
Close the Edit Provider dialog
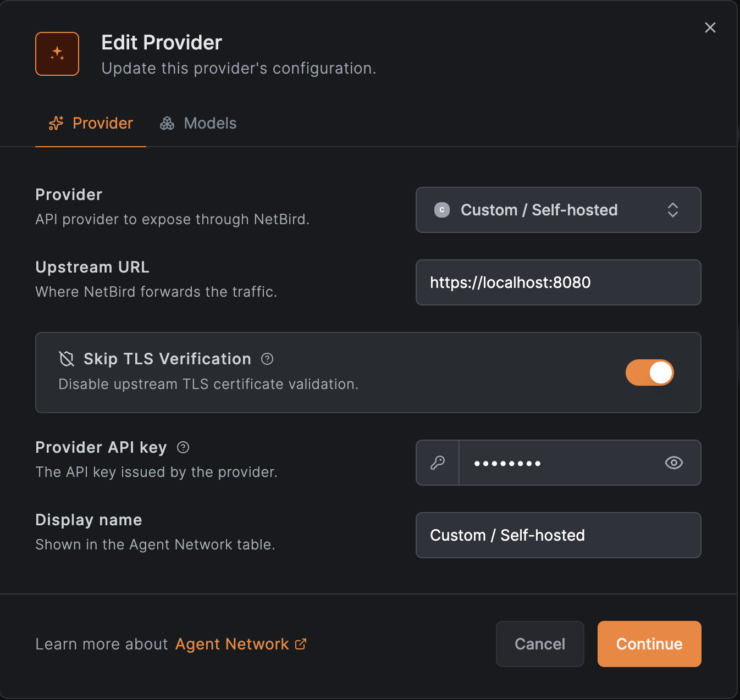pyautogui.click(x=710, y=27)
